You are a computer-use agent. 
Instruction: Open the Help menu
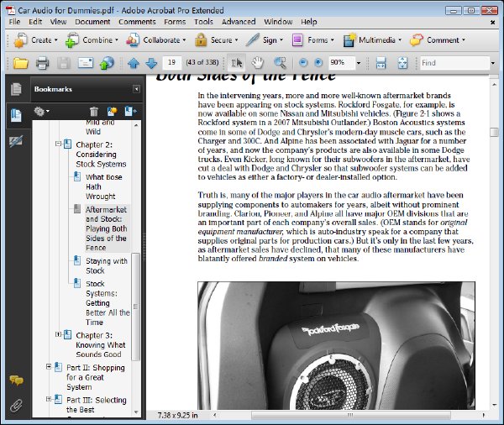pos(309,22)
